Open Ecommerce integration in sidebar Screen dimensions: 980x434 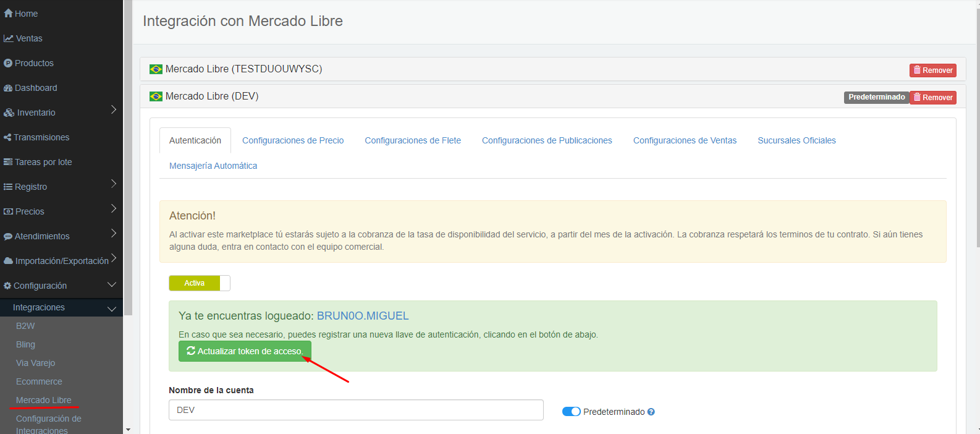(39, 381)
